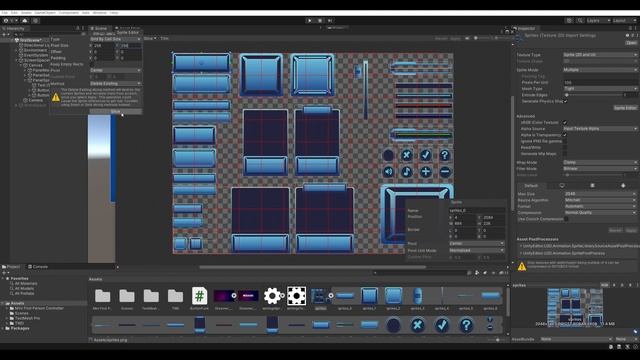
Task: Click the Pause button in the Unity toolbar
Action: [x=320, y=20]
